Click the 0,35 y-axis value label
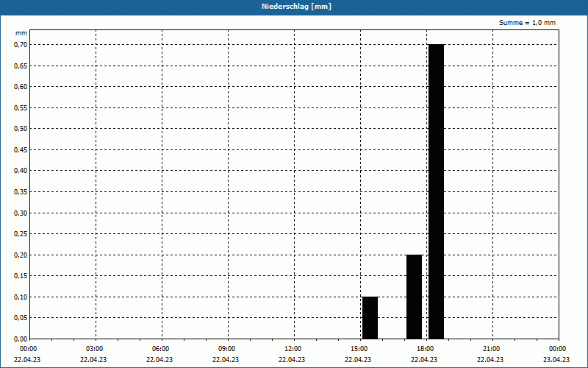The image size is (588, 368). coord(21,191)
